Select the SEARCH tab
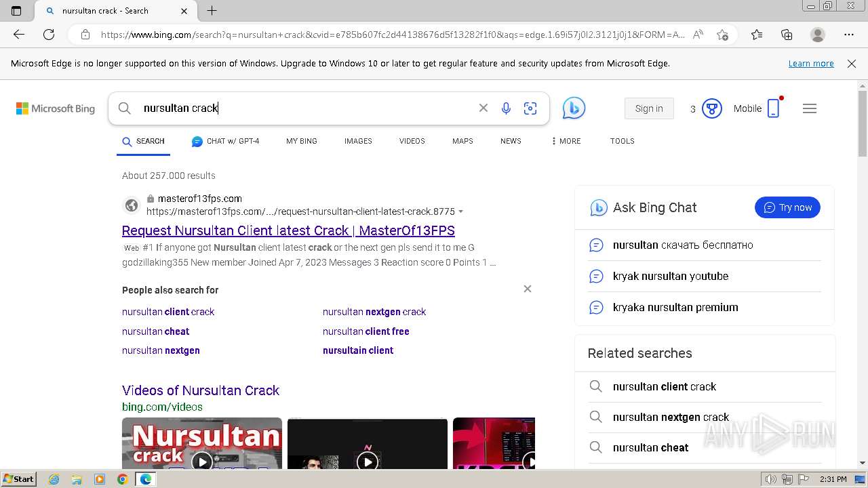 [143, 142]
